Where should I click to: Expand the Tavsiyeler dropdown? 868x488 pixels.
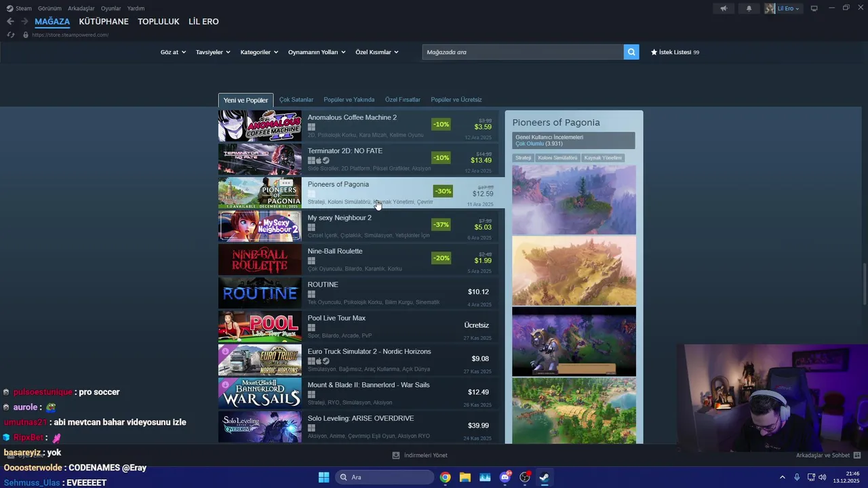[213, 52]
